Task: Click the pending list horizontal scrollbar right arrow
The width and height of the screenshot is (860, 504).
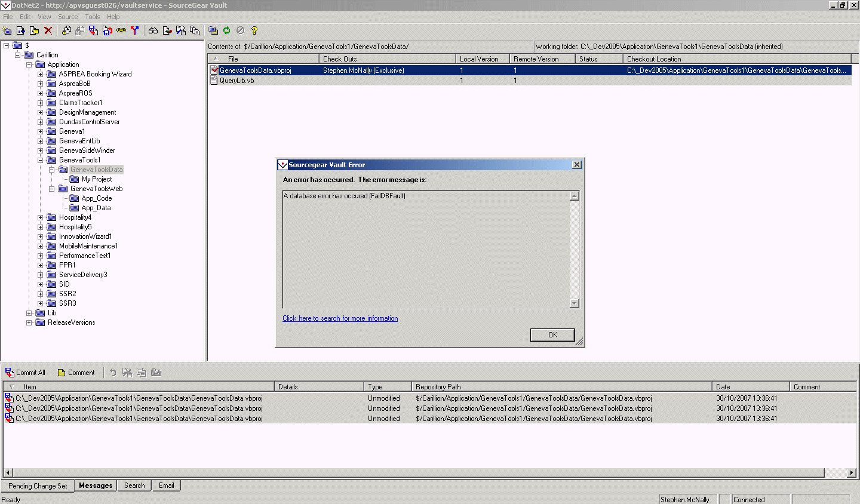Action: [852, 472]
